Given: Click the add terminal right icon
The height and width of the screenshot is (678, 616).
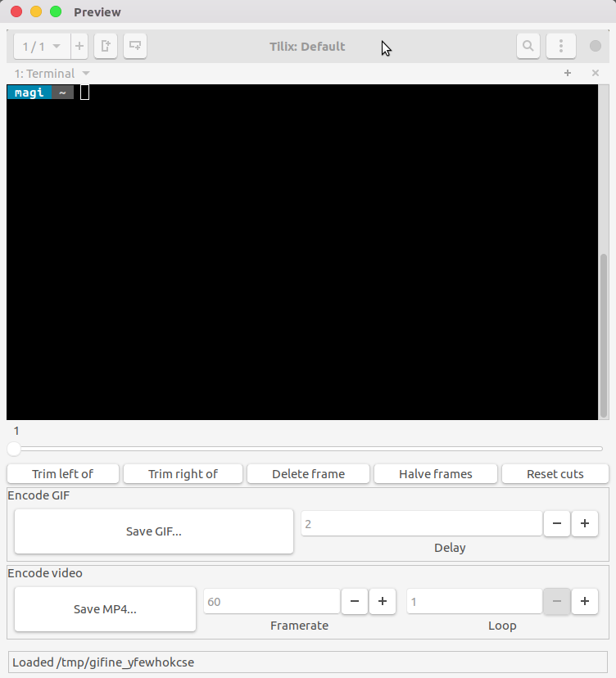Looking at the screenshot, I should (106, 46).
